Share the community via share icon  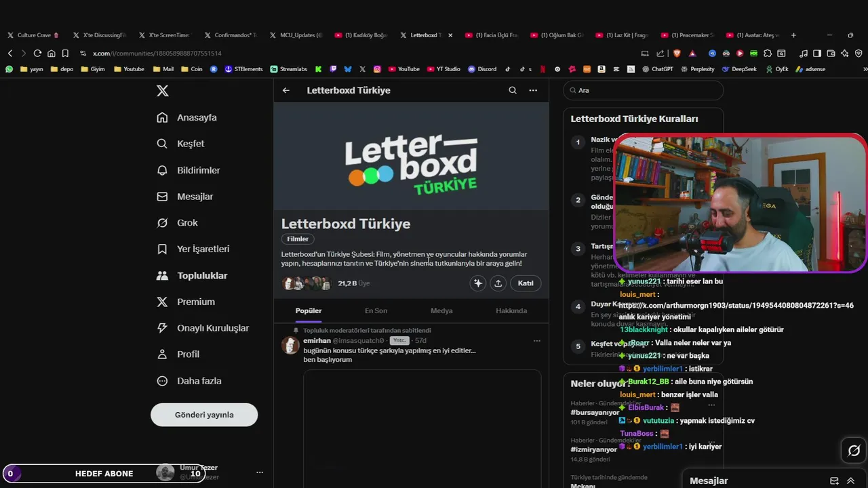pyautogui.click(x=498, y=283)
